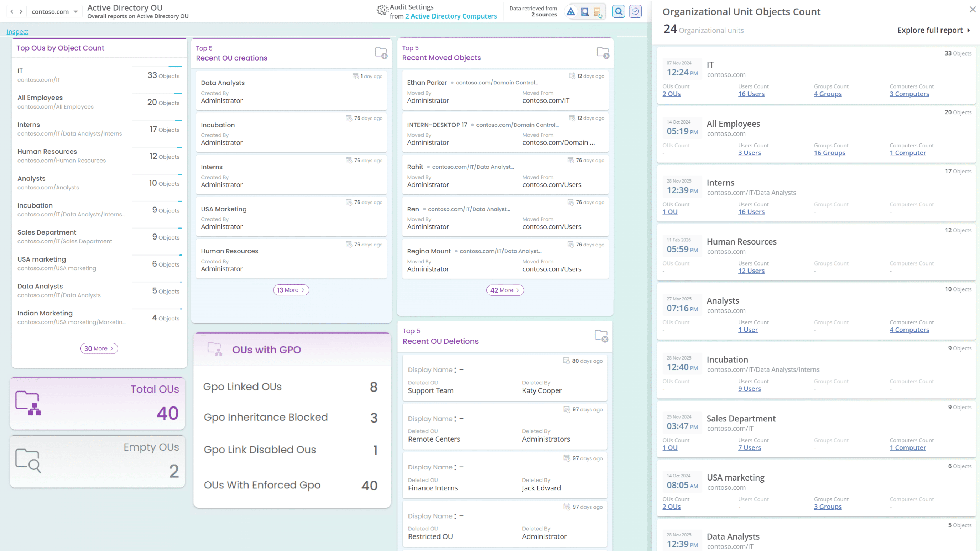
Task: Expand 42 More recent moved objects
Action: [505, 290]
